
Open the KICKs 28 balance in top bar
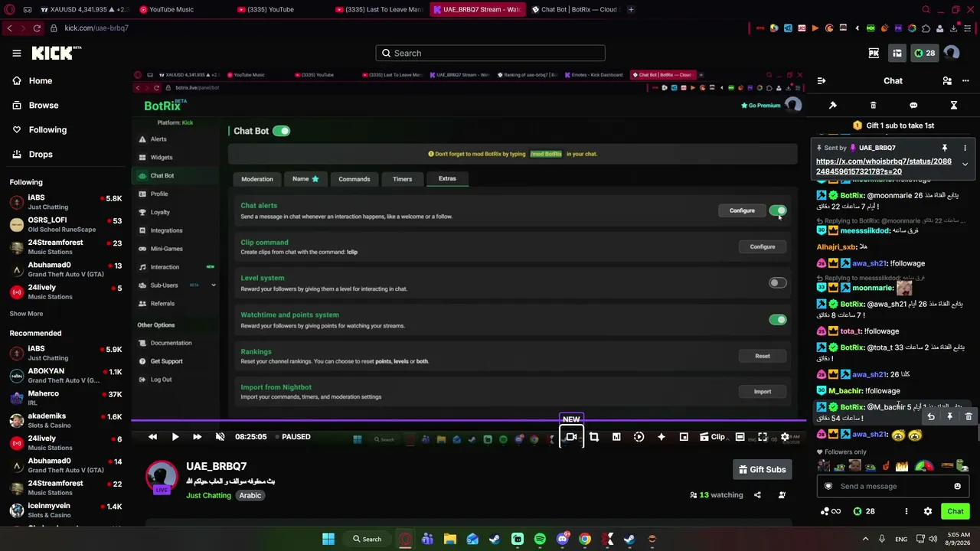pyautogui.click(x=924, y=53)
